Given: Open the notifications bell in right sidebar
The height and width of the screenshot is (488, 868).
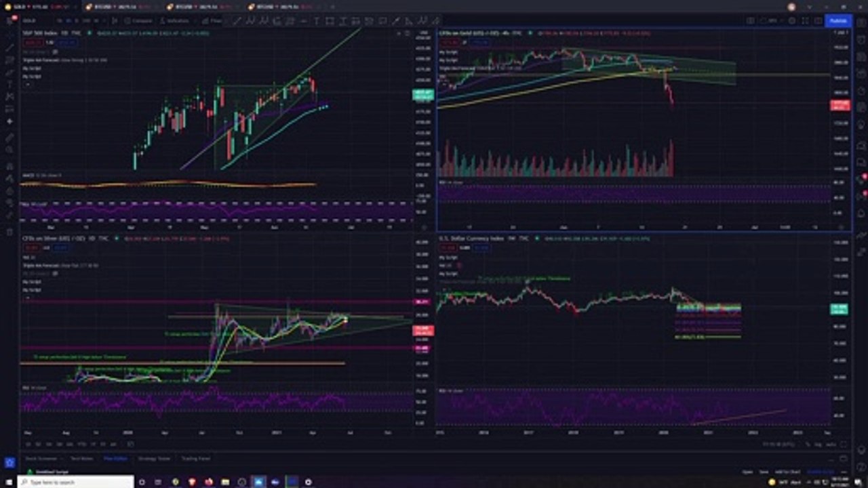Looking at the screenshot, I should (x=861, y=214).
